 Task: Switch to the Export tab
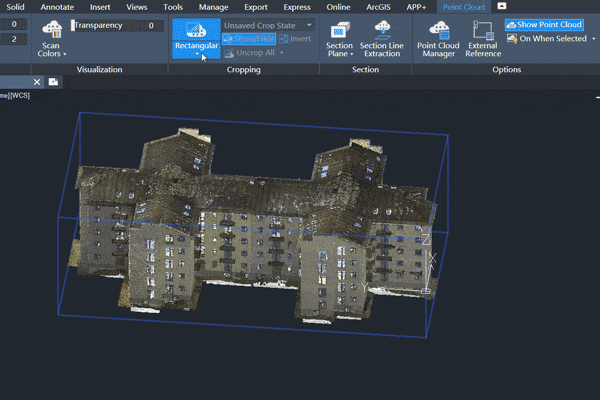click(256, 7)
